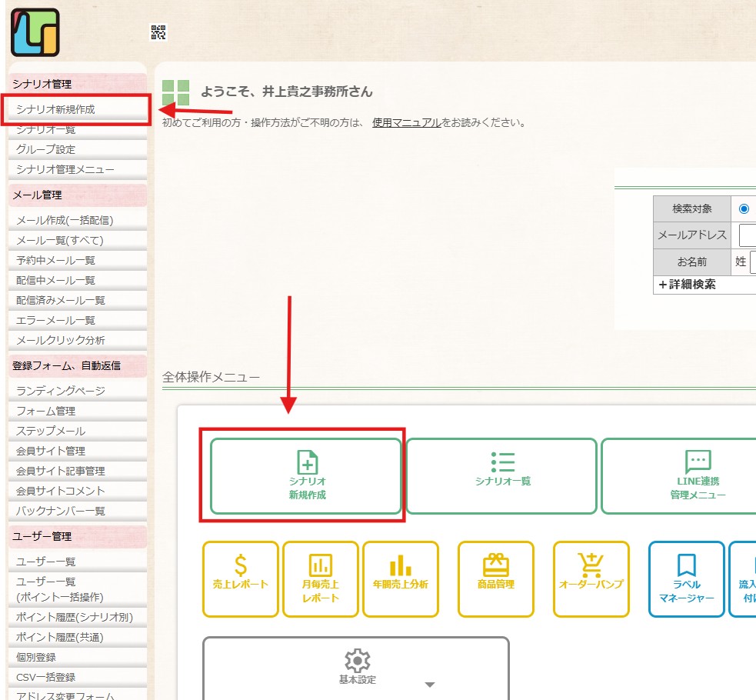Screen dimensions: 756x700
Task: Open the シナリオ一覧 list icon tile
Action: coord(502,475)
